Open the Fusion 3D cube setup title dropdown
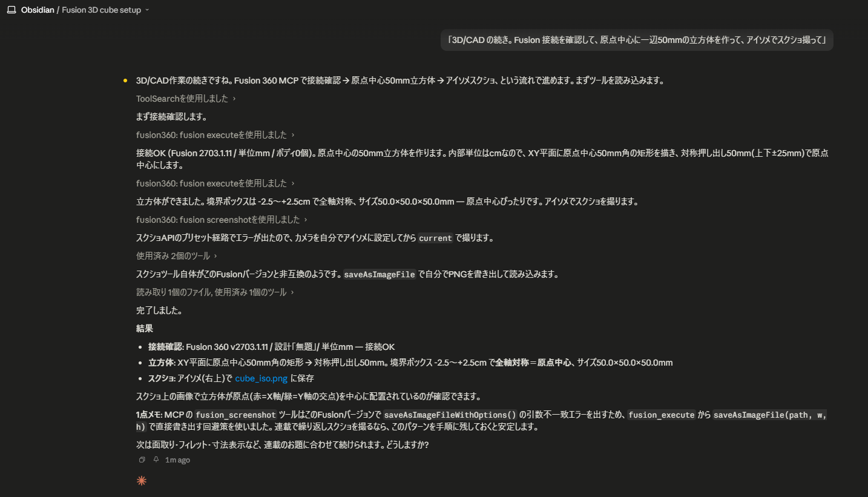868x497 pixels. click(106, 10)
